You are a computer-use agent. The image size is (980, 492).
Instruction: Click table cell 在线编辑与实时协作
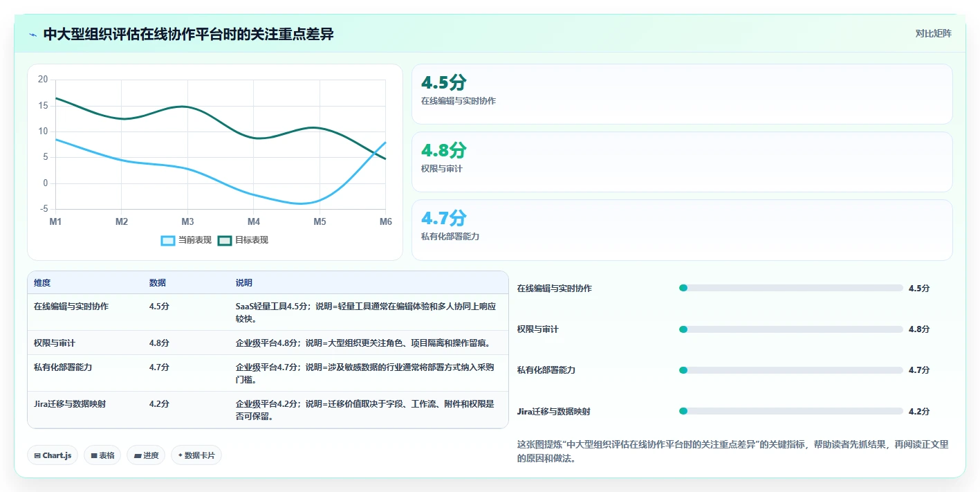point(71,306)
